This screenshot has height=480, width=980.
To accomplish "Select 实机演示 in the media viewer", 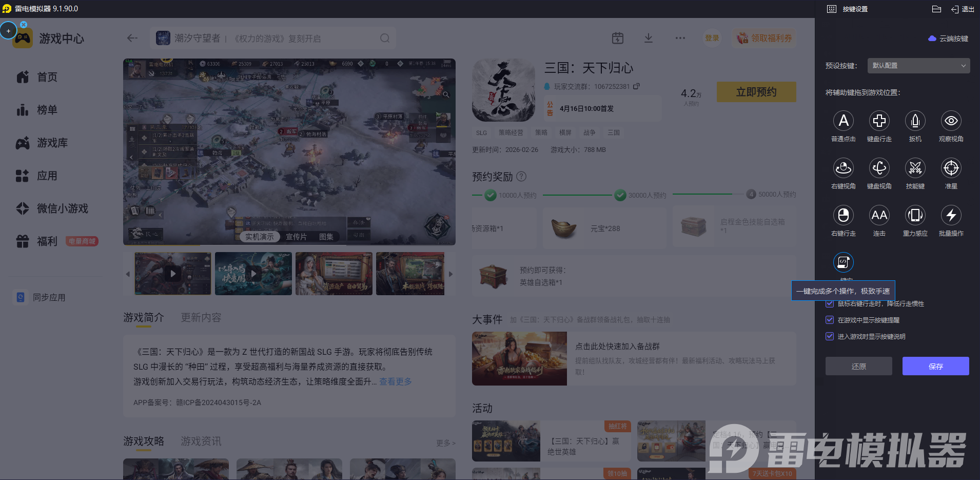I will (x=260, y=237).
